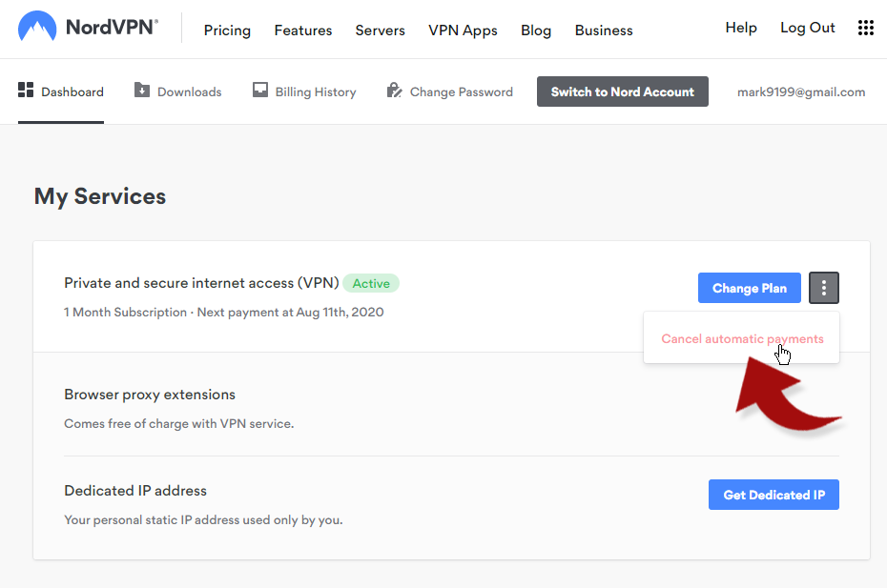
Task: Click the NordVPN mountain logo icon
Action: click(x=37, y=27)
